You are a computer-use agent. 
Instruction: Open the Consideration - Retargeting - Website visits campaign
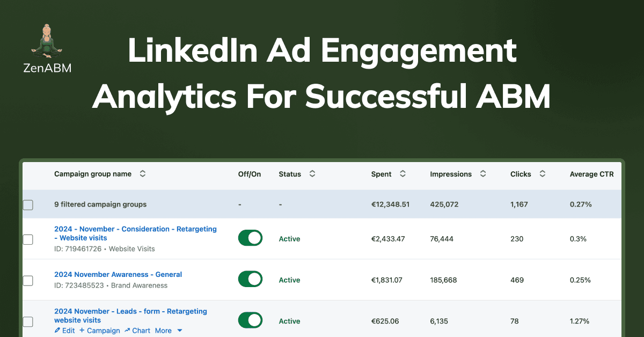[135, 233]
